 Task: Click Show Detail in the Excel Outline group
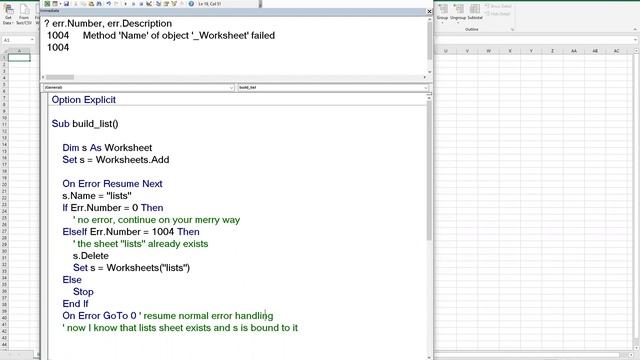tap(498, 7)
